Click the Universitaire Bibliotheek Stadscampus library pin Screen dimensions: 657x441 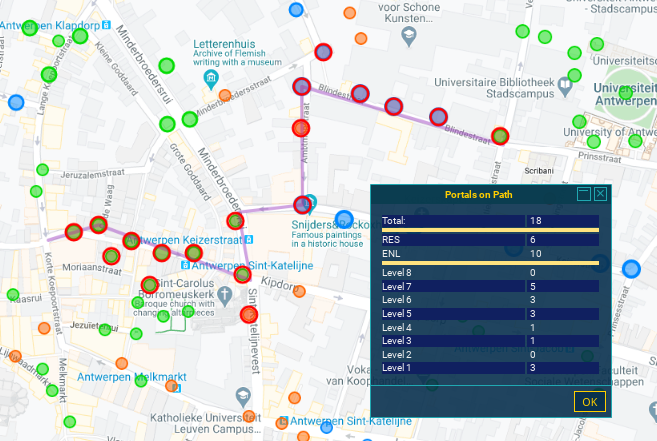565,87
